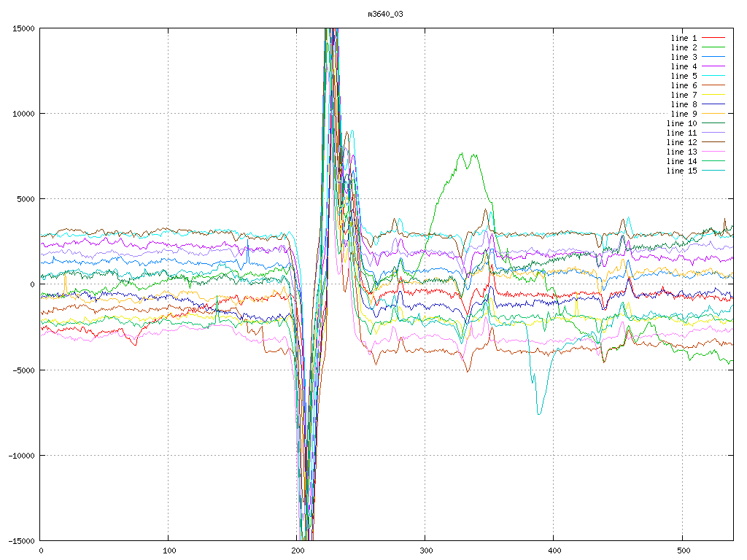
Task: Click the 300 x-axis tick label
Action: pyautogui.click(x=425, y=551)
